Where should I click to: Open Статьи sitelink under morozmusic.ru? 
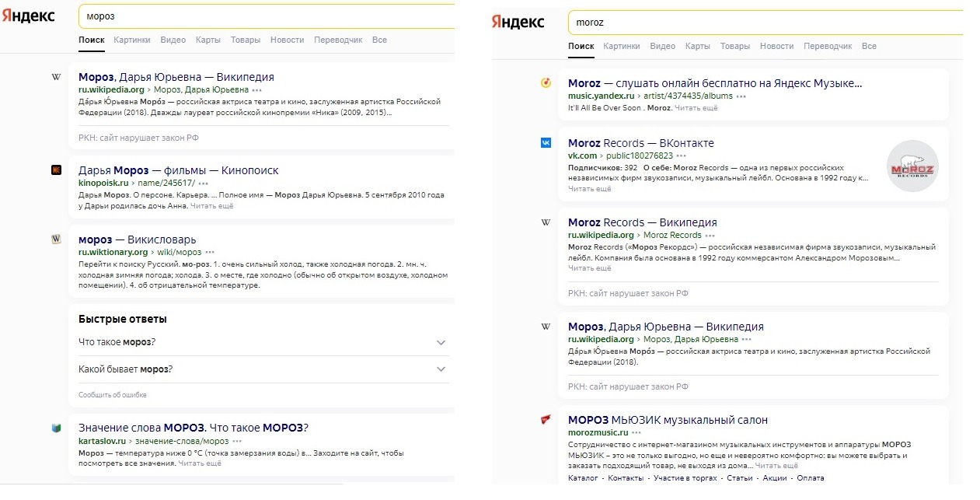point(739,478)
